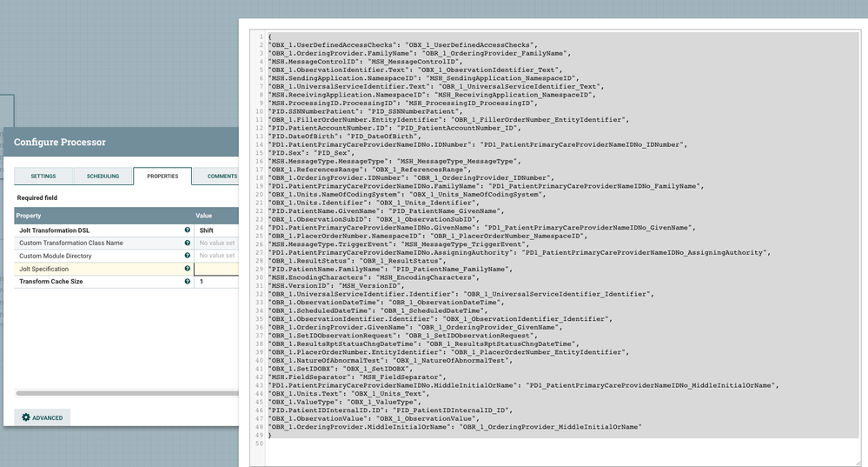Click help icon for Jolt Specification
868x467 pixels.
pyautogui.click(x=187, y=269)
